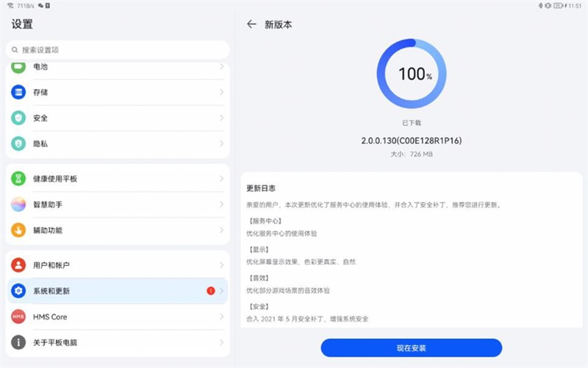This screenshot has width=588, height=368.
Task: Tap the 优化部分游戏场景的音效体验 line
Action: pyautogui.click(x=288, y=290)
